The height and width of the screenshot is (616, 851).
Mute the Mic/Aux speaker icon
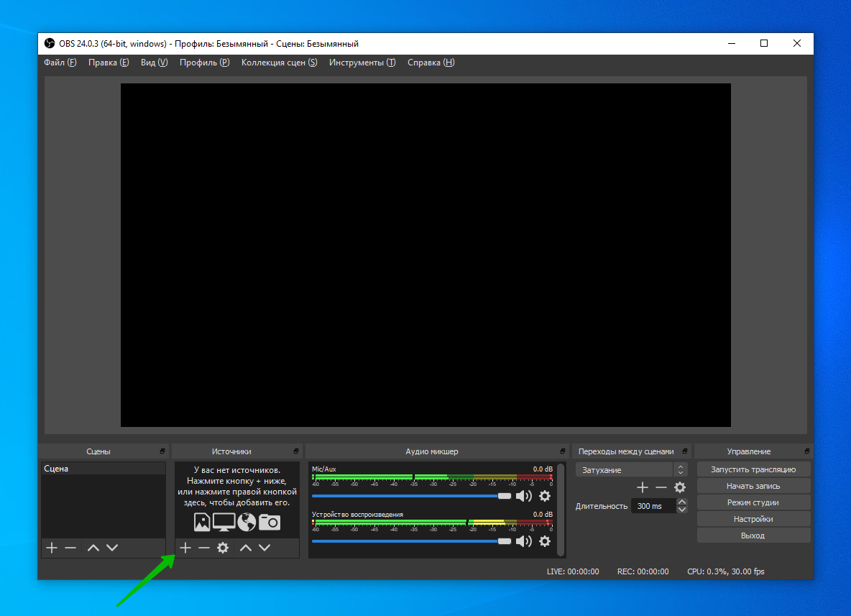[524, 496]
